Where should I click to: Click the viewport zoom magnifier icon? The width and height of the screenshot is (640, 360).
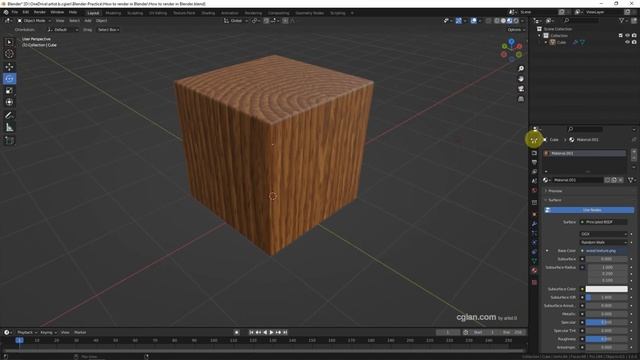tap(521, 69)
